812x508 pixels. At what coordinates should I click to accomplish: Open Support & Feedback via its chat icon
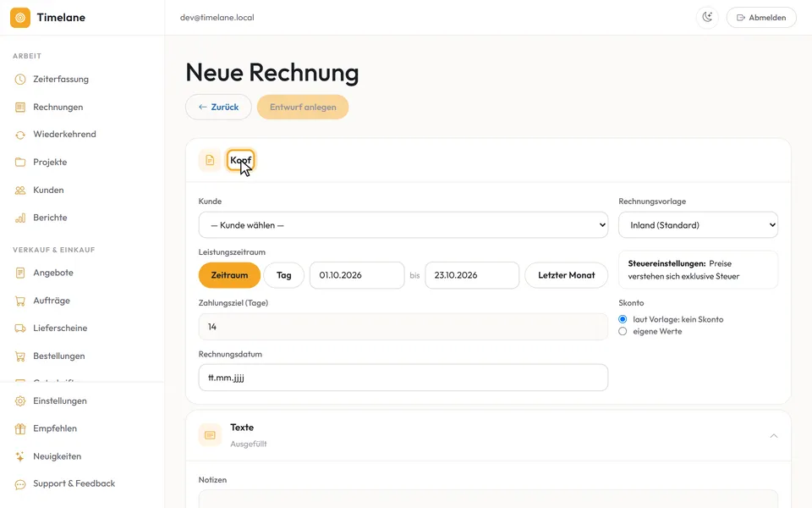pos(20,484)
